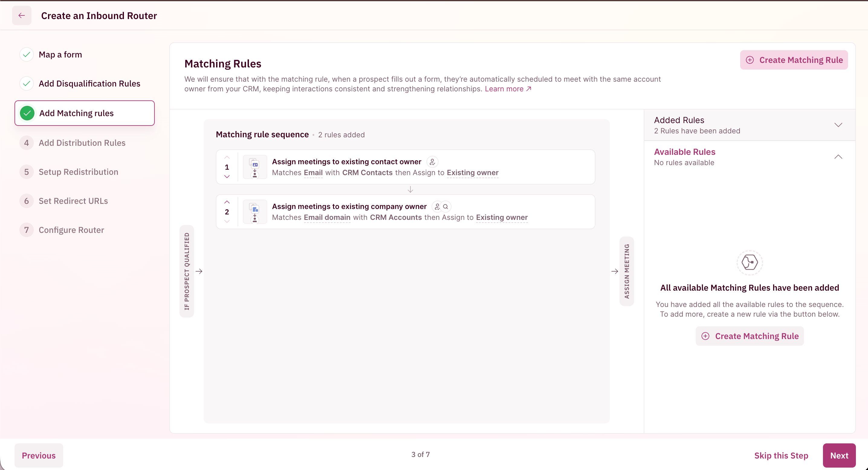The width and height of the screenshot is (868, 470).
Task: Click the IF PROSPECT QUALIFIED vertical label
Action: tap(187, 271)
